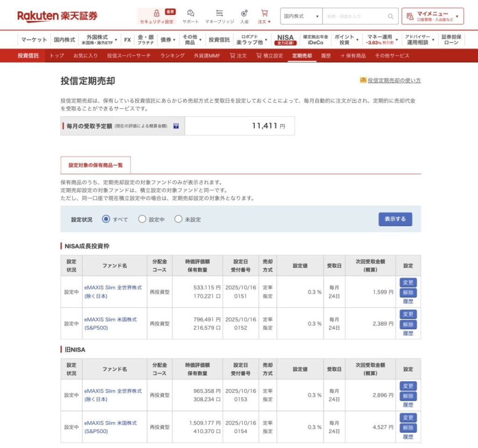Open the 国内株式 search category dropdown
This screenshot has width=478, height=448.
coord(301,16)
